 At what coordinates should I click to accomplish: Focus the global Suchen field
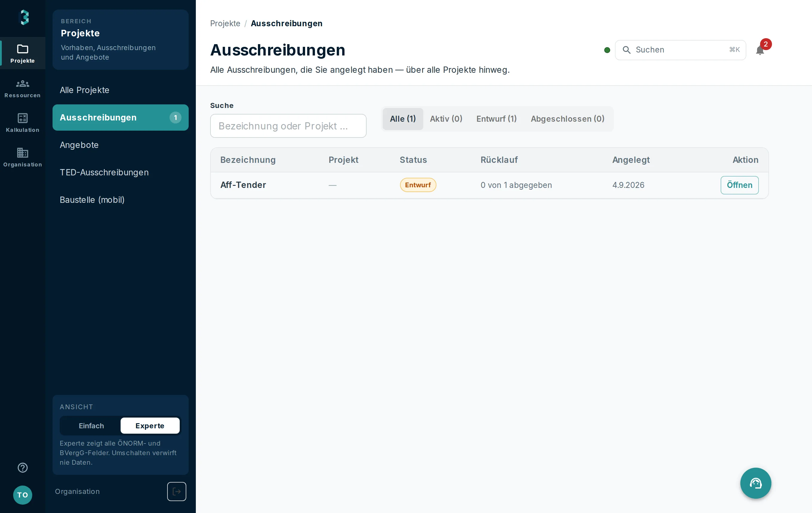(680, 50)
